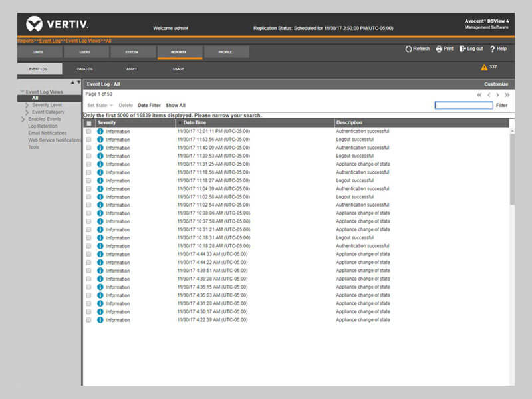This screenshot has width=532, height=399.
Task: Click the warning triangle showing 337 alerts
Action: point(485,66)
